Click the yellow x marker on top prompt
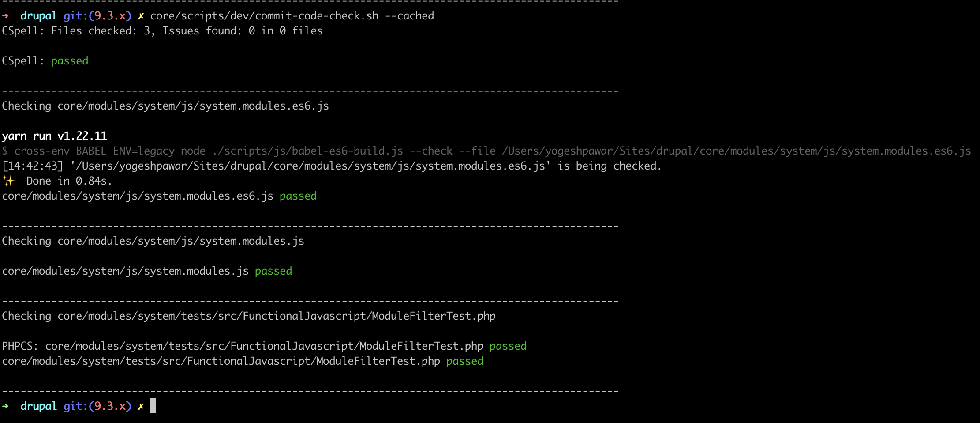Screen dimensions: 980x423 click(141, 16)
